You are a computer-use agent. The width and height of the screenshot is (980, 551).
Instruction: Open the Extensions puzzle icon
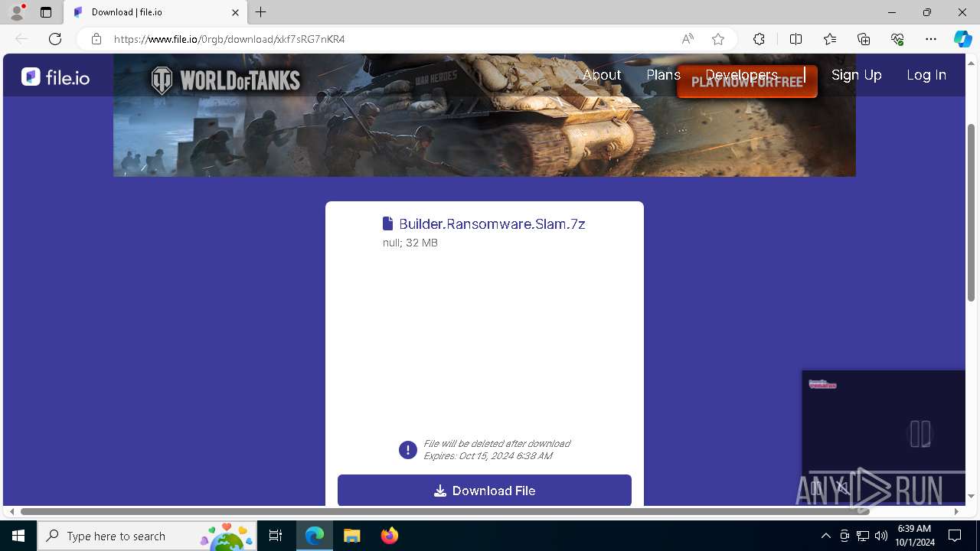coord(759,39)
